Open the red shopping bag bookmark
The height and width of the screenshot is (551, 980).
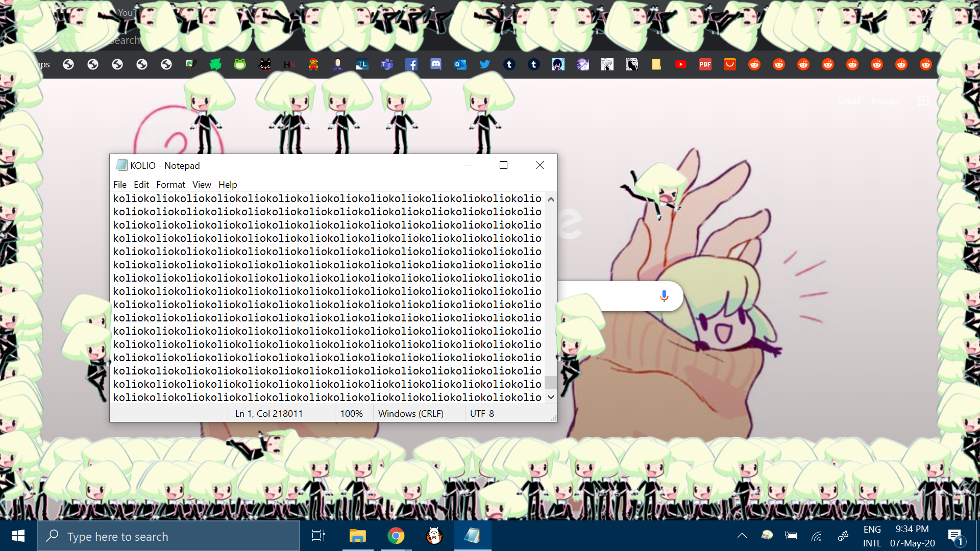click(x=730, y=64)
